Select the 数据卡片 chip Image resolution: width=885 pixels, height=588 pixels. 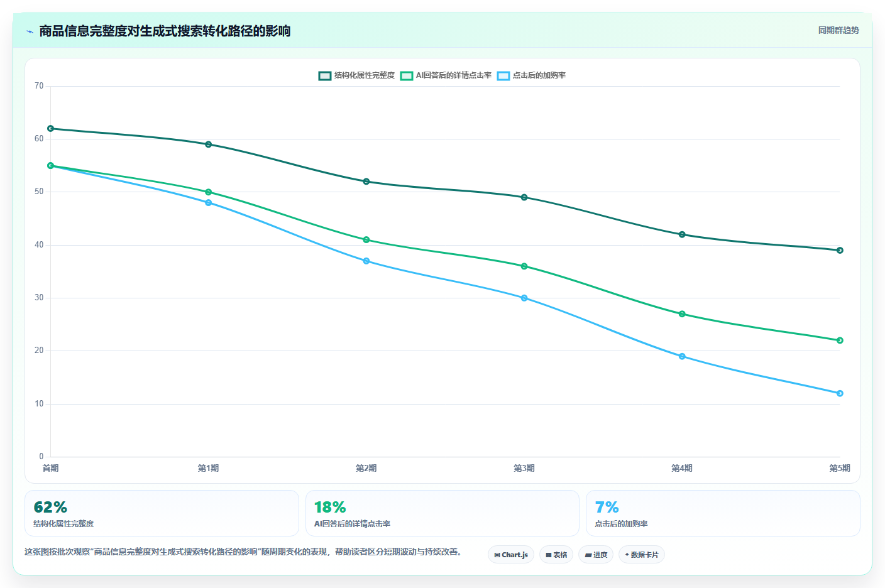tap(642, 555)
